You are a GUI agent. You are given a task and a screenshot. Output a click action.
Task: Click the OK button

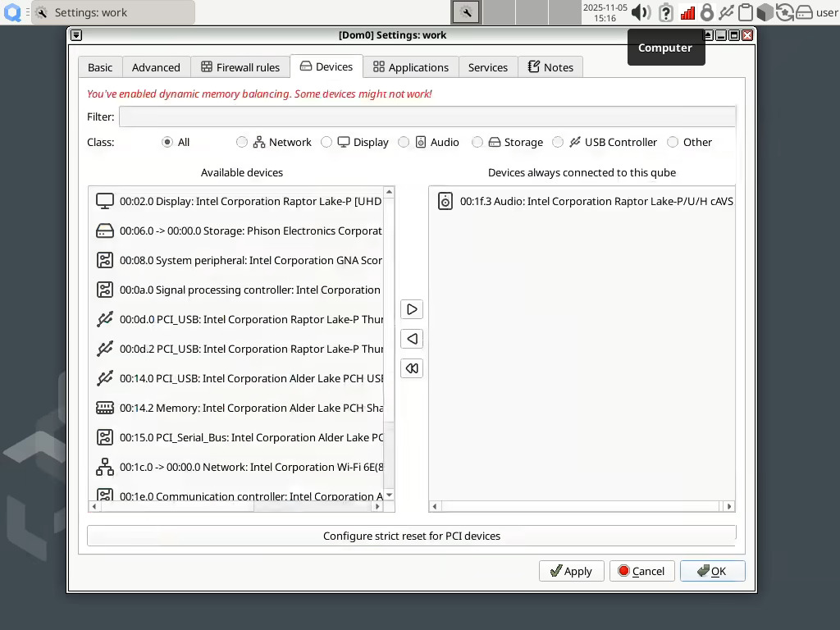coord(713,571)
